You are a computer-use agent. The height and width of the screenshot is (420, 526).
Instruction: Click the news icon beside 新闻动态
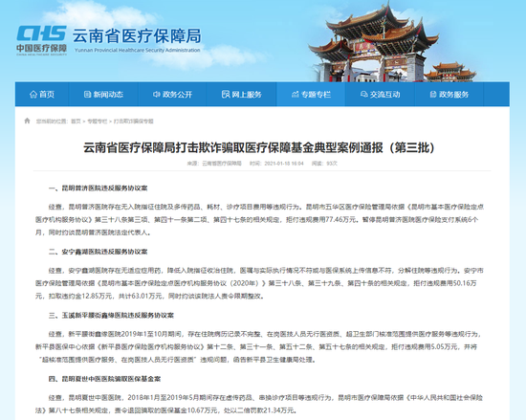click(87, 95)
